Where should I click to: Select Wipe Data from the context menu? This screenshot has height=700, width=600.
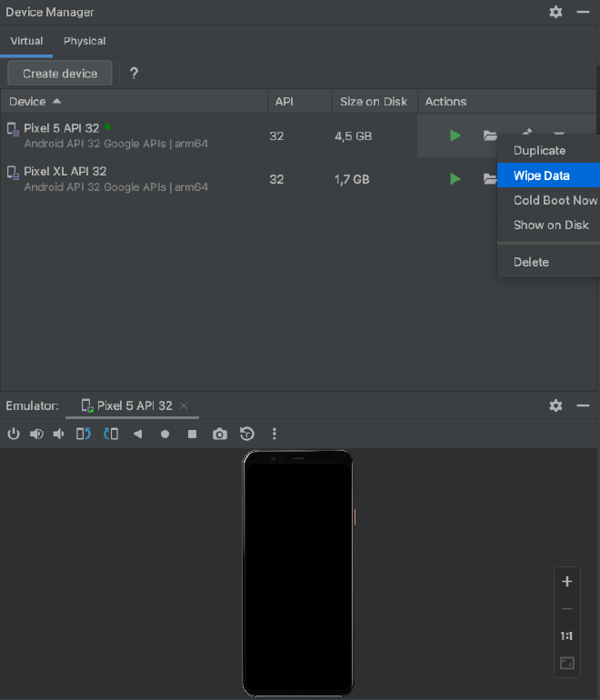541,175
